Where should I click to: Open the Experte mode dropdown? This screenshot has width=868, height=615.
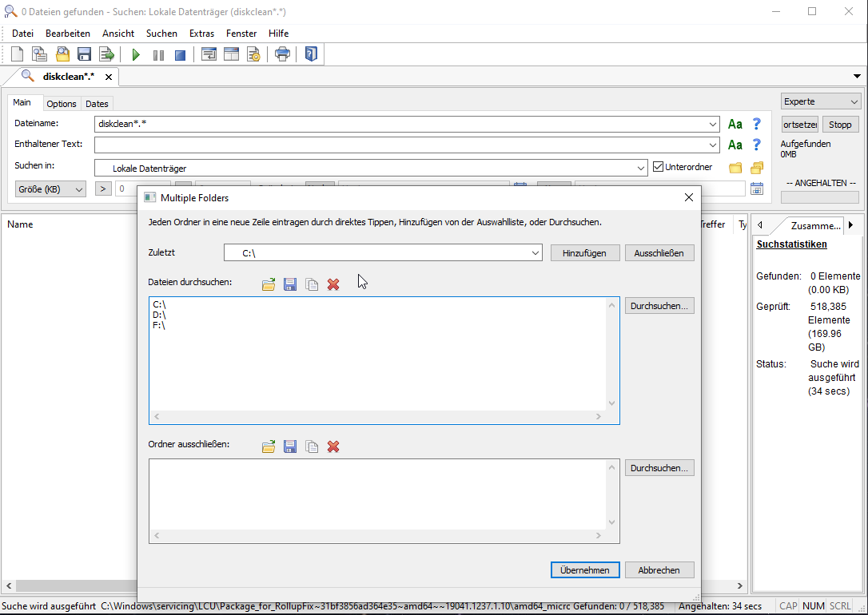pos(820,101)
